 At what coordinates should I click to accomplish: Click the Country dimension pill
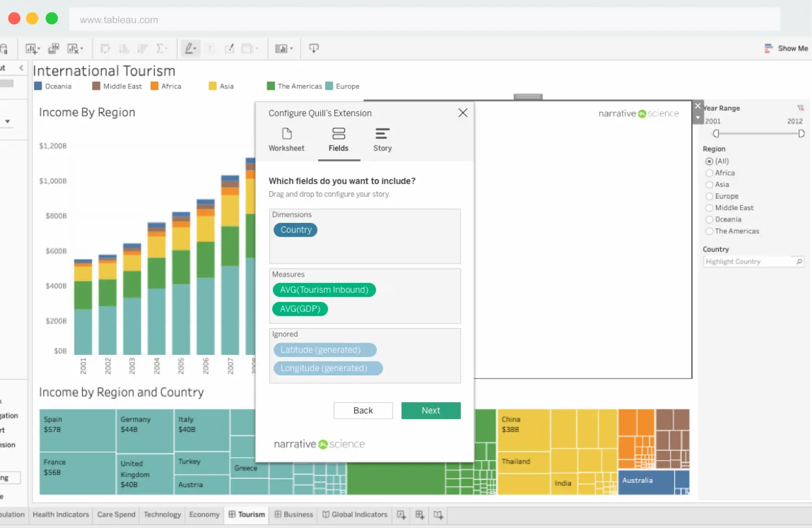point(296,230)
